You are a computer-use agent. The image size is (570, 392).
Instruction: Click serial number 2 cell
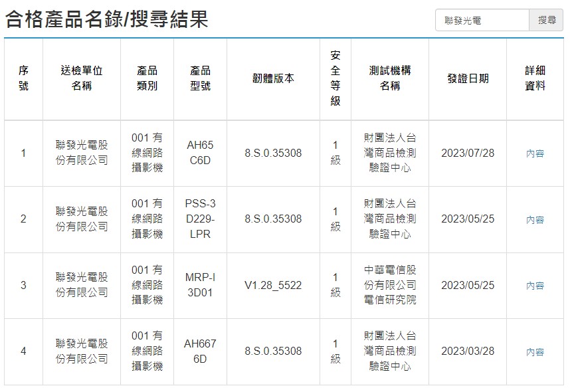pyautogui.click(x=24, y=219)
